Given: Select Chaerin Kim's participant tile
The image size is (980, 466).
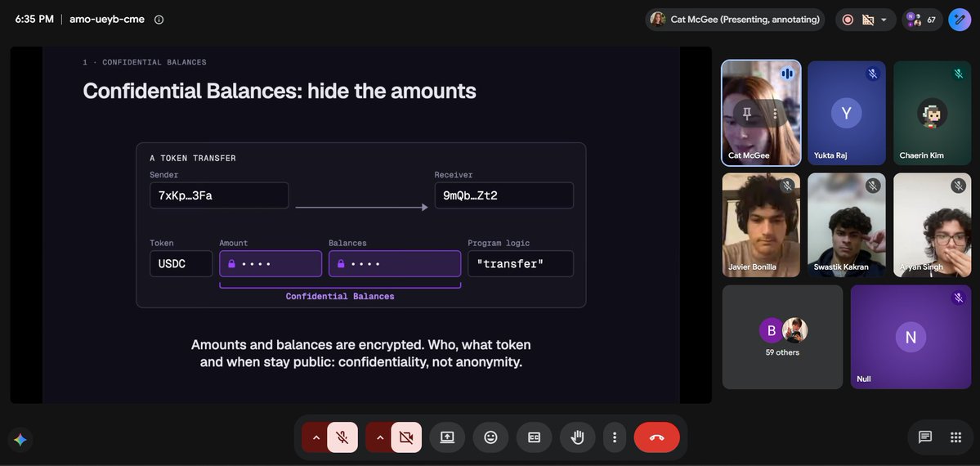Looking at the screenshot, I should pyautogui.click(x=932, y=113).
